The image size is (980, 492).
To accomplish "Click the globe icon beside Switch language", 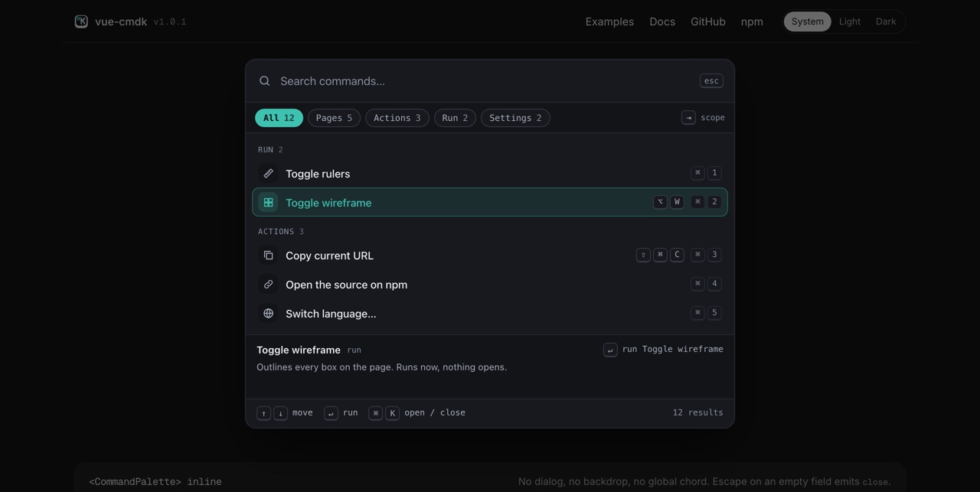I will tap(268, 314).
